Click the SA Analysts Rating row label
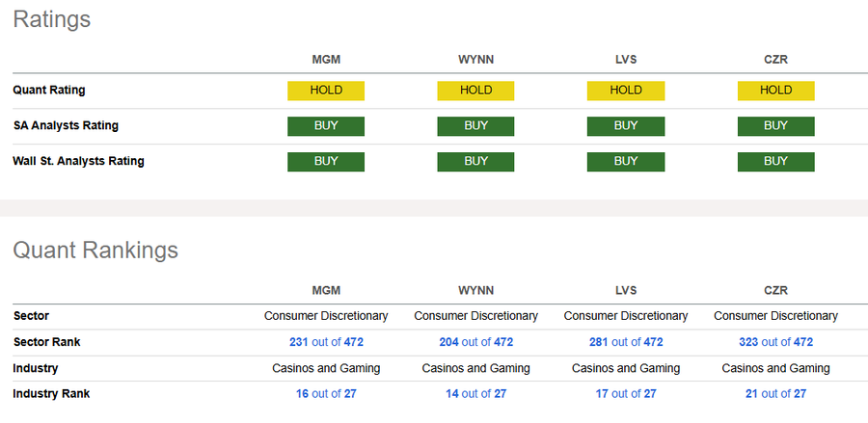The width and height of the screenshot is (868, 423). (66, 126)
